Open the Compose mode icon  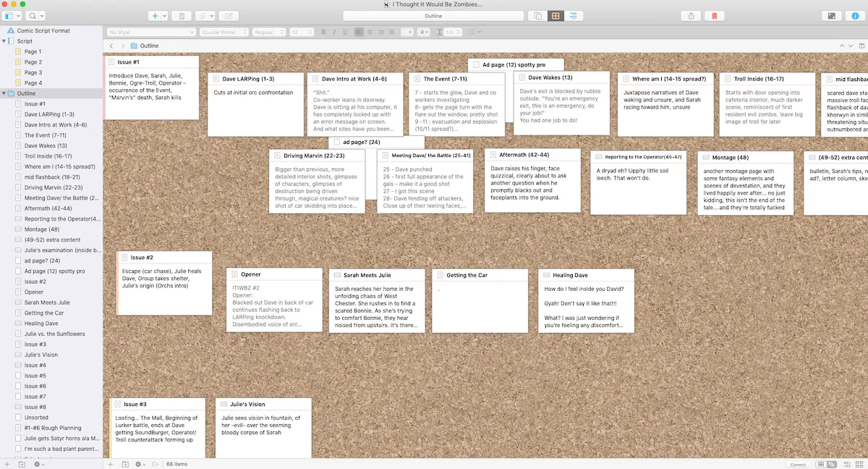pos(832,15)
